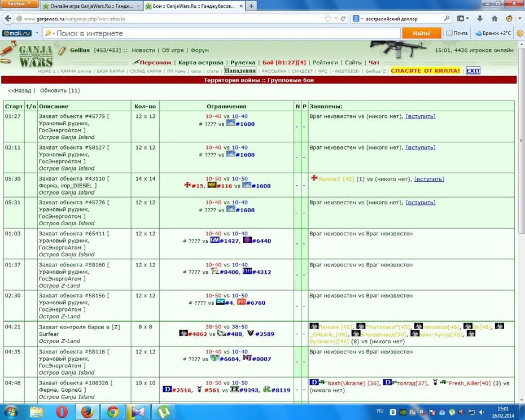Click СПАСИТЕ ОТ КИЛЛА! banner
Viewport: 525px width, 420px height.
425,71
